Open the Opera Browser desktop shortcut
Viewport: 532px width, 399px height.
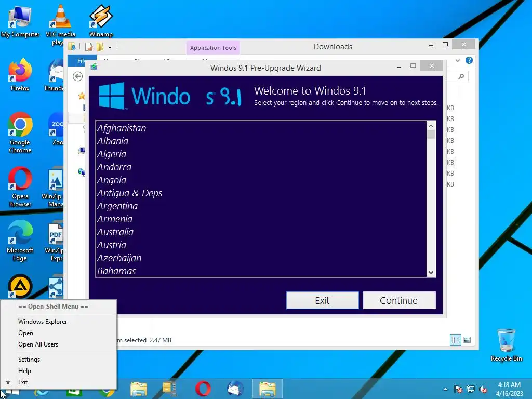click(20, 187)
